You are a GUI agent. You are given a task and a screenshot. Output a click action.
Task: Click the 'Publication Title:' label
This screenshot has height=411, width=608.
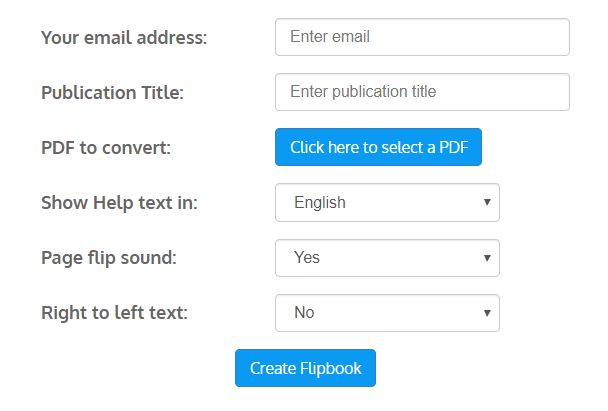113,93
